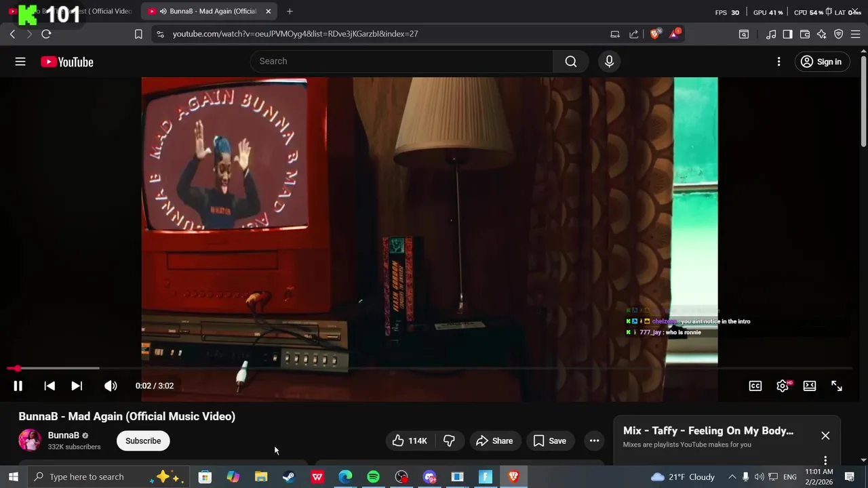Screen dimensions: 868x488
Task: Open the BunnaB channel avatar
Action: (x=29, y=440)
